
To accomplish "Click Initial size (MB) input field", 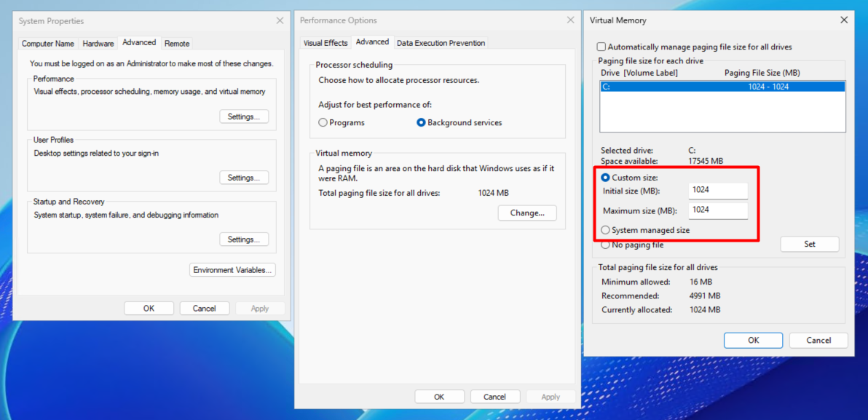I will pyautogui.click(x=718, y=191).
